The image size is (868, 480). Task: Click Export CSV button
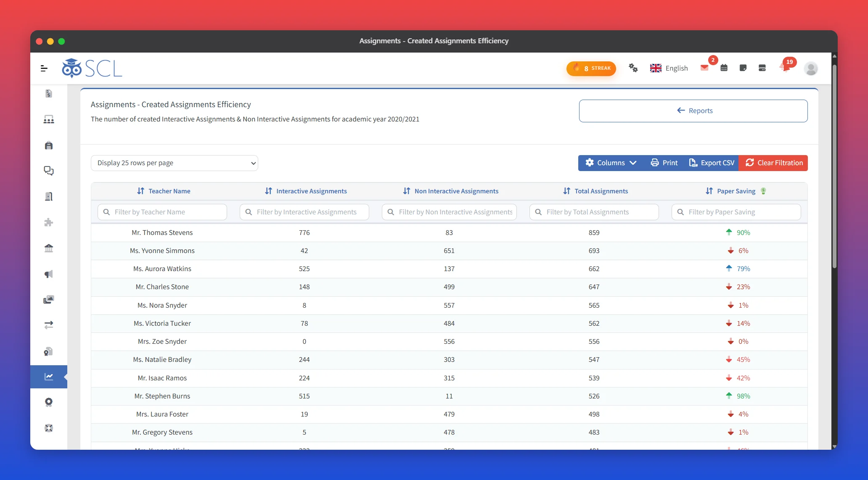point(712,163)
